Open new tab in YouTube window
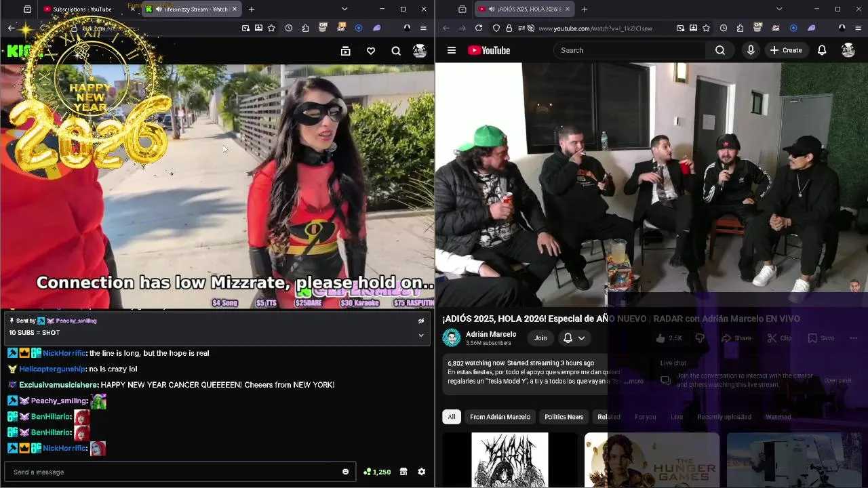868x488 pixels. pos(585,9)
